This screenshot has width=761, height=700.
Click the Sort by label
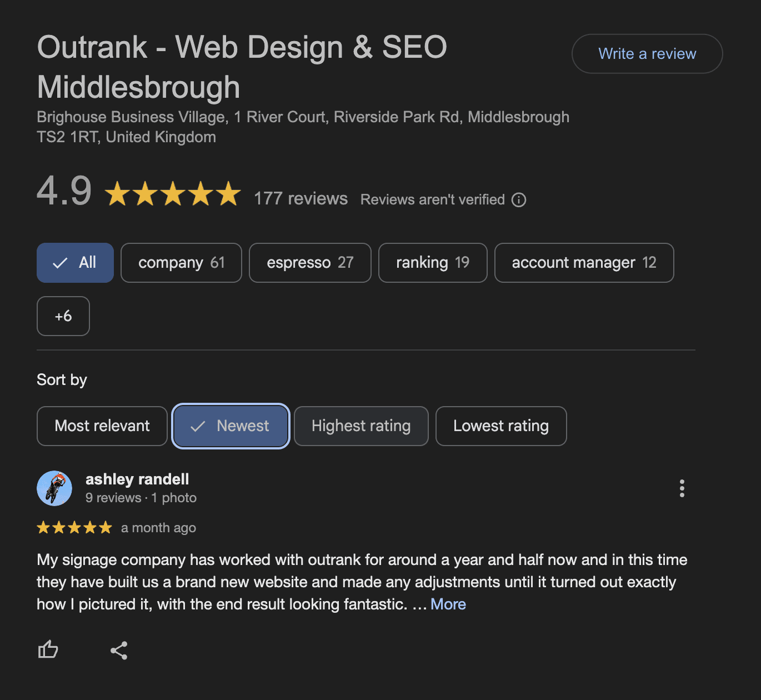62,379
